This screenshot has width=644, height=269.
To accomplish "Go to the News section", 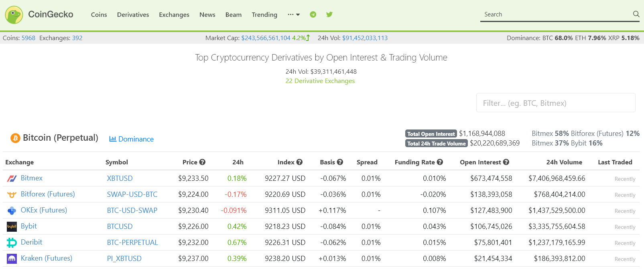I will [x=207, y=14].
